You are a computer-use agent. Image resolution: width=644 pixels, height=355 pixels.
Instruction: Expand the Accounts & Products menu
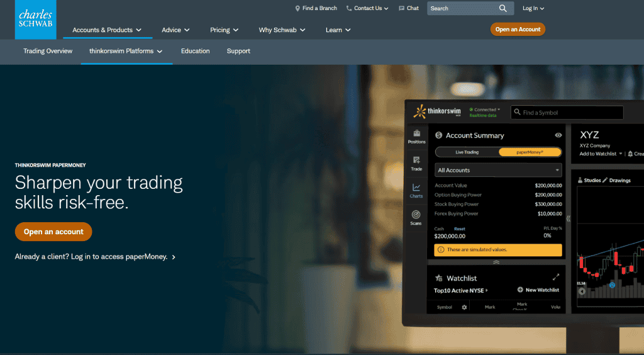107,30
